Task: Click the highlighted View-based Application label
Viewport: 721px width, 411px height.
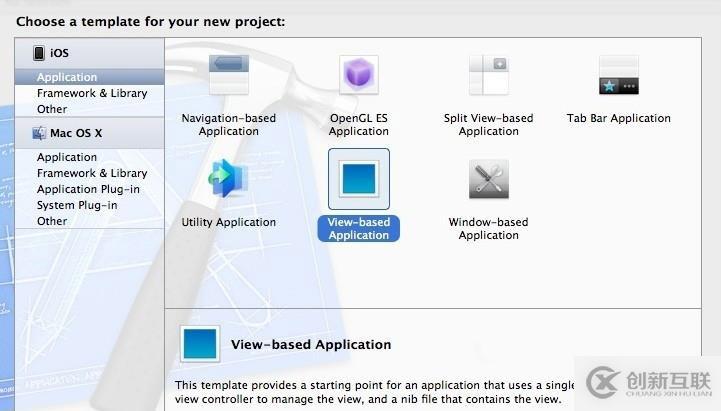Action: click(359, 228)
